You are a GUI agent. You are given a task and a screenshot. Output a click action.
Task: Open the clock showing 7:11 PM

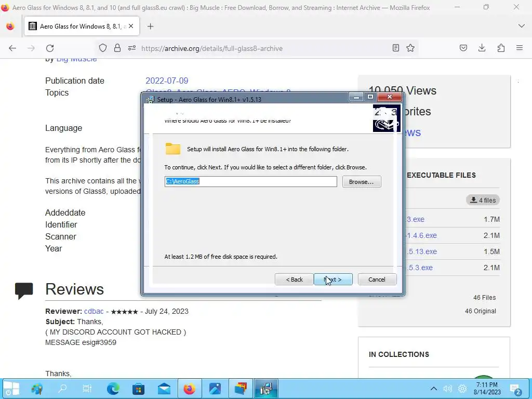[487, 389]
